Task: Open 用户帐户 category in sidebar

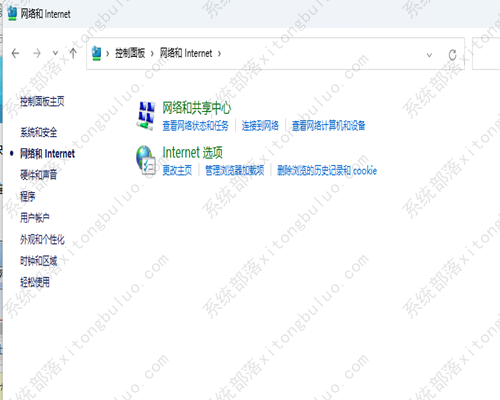Action: 35,218
